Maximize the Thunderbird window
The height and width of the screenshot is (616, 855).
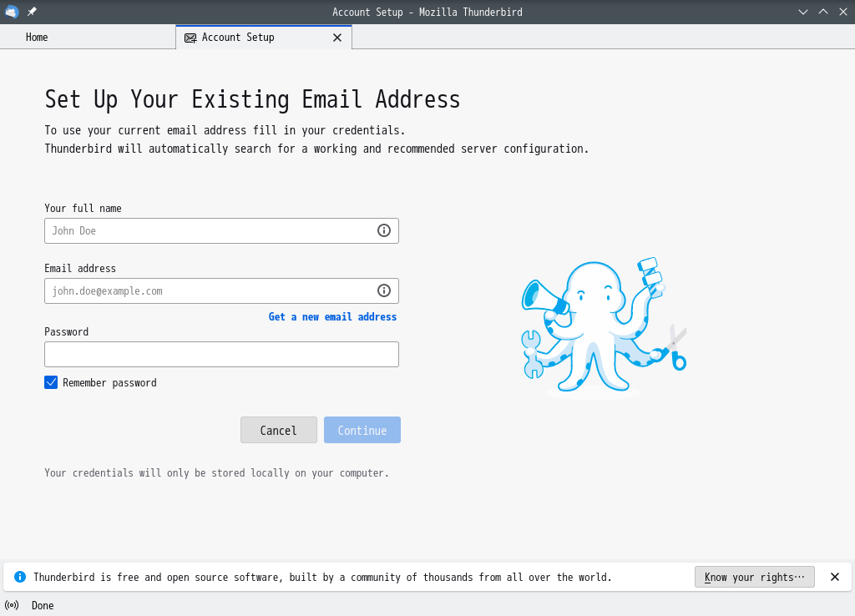click(822, 12)
